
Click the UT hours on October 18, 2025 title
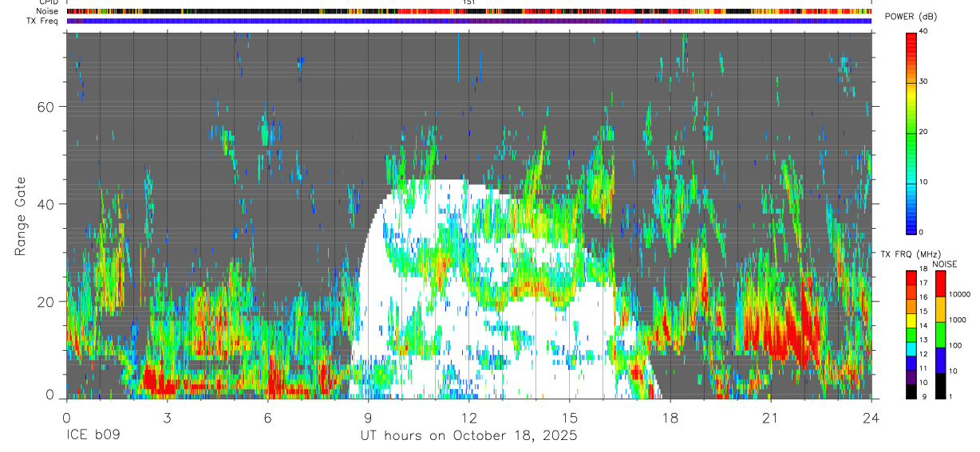468,436
